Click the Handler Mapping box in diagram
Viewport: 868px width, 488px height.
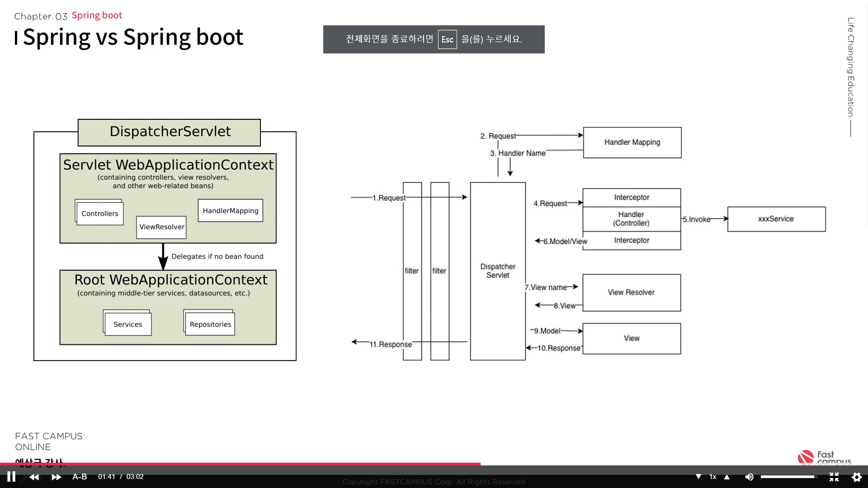tap(632, 142)
